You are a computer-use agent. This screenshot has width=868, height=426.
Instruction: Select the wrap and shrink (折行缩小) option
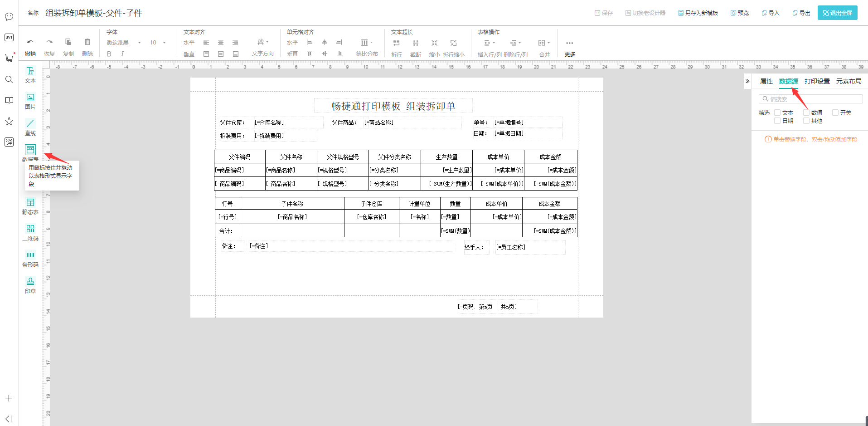[454, 43]
